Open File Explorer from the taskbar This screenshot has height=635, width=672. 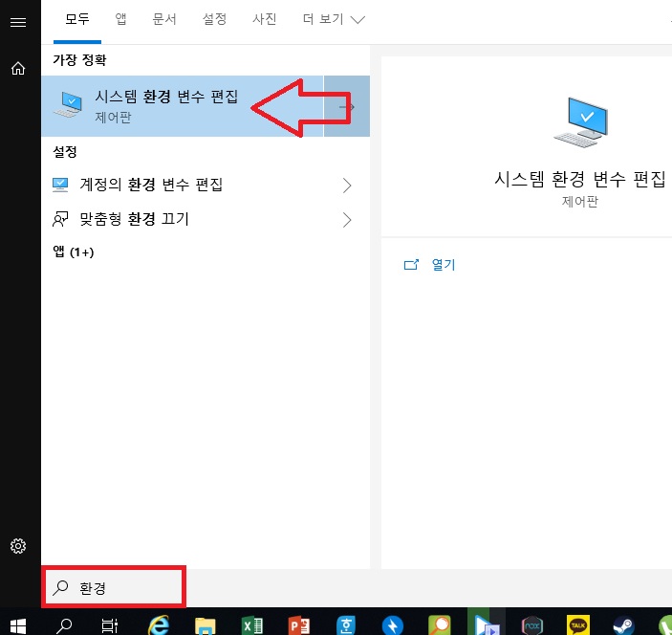pos(206,626)
